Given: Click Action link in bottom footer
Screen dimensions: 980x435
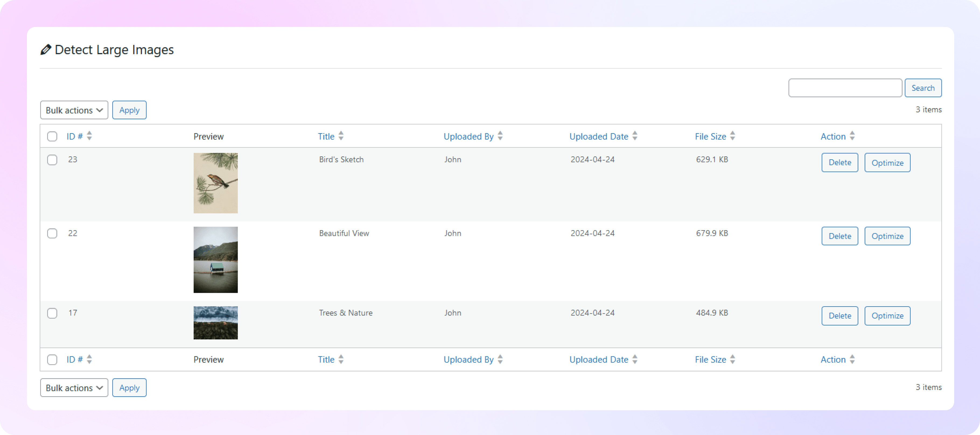Looking at the screenshot, I should 833,360.
